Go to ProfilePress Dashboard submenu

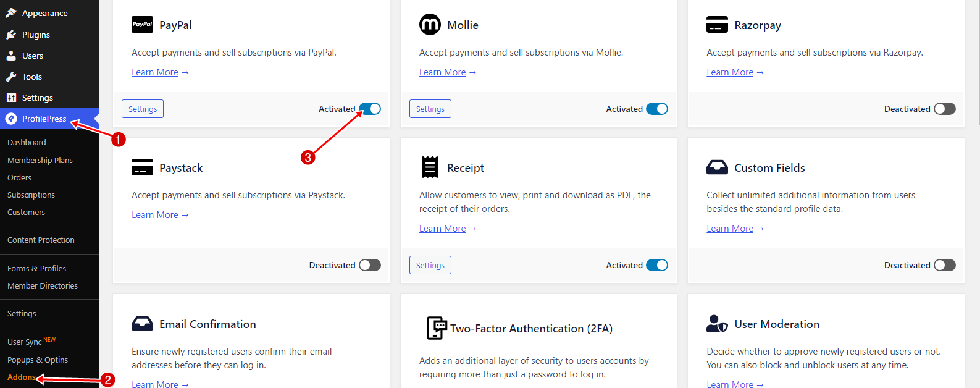click(x=27, y=142)
